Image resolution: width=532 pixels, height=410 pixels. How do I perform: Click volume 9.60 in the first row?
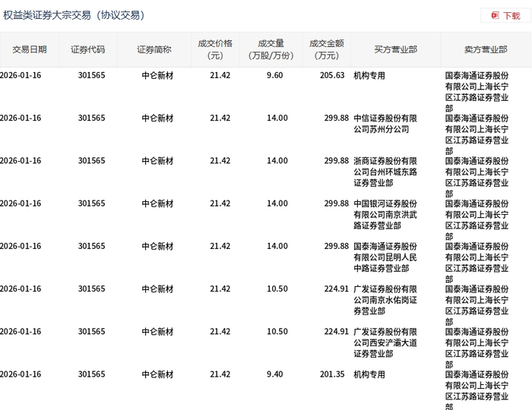(x=275, y=75)
